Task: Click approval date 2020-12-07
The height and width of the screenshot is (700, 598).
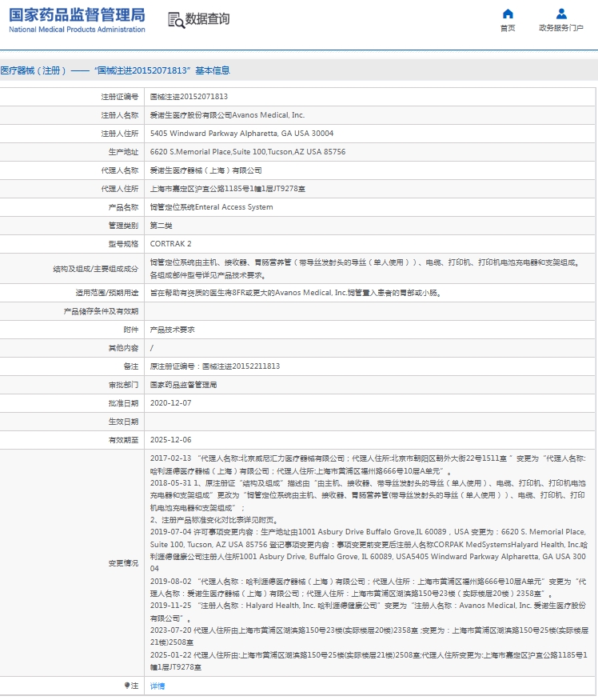Action: coord(170,403)
